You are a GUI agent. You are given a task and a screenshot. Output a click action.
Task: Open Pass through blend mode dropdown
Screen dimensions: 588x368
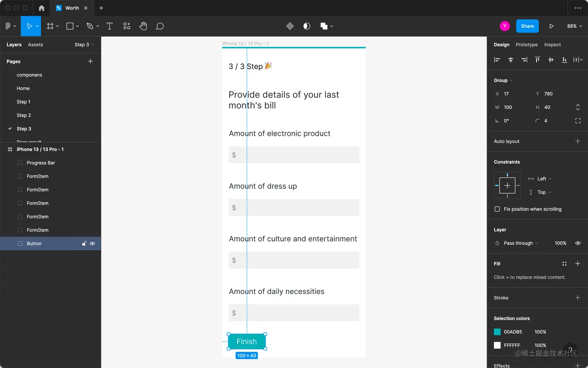521,243
